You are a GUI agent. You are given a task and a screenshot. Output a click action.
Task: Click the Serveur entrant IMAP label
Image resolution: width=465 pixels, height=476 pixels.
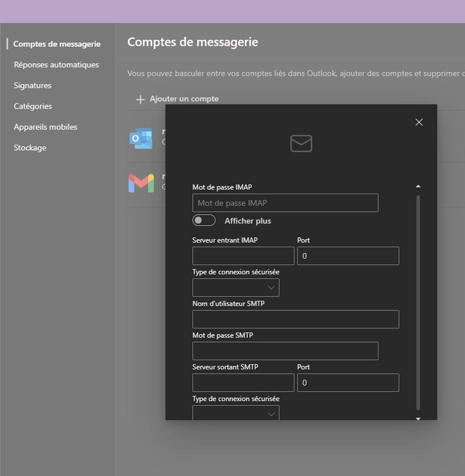click(x=225, y=240)
